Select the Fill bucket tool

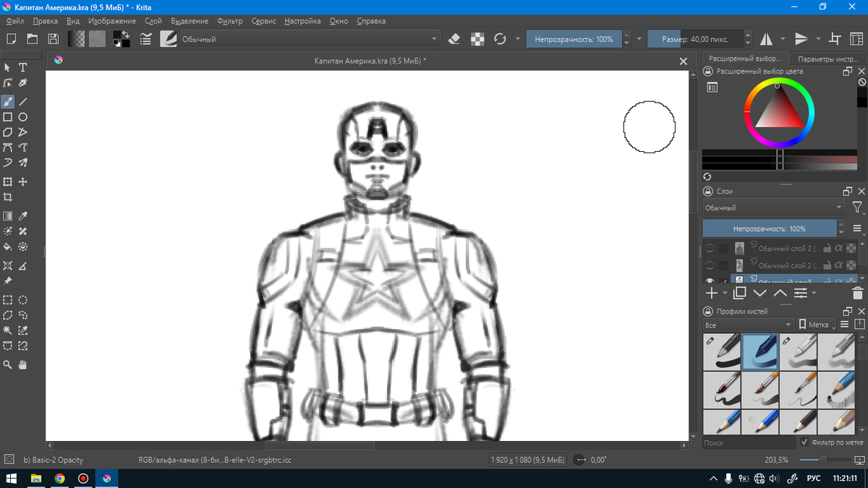pyautogui.click(x=8, y=247)
